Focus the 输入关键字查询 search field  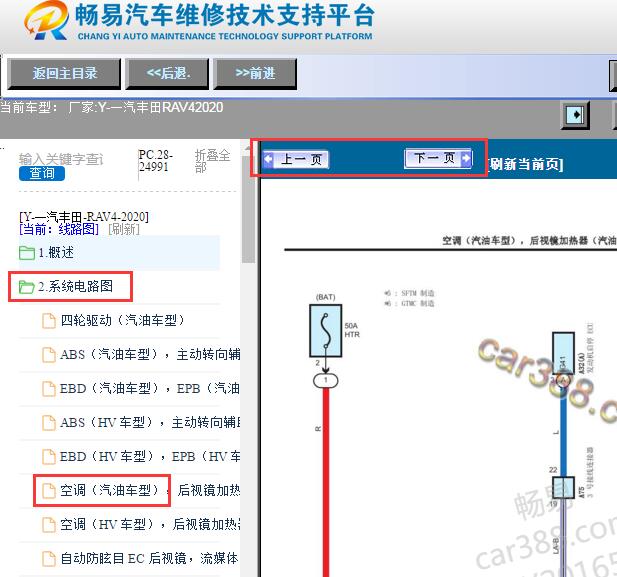coord(61,159)
